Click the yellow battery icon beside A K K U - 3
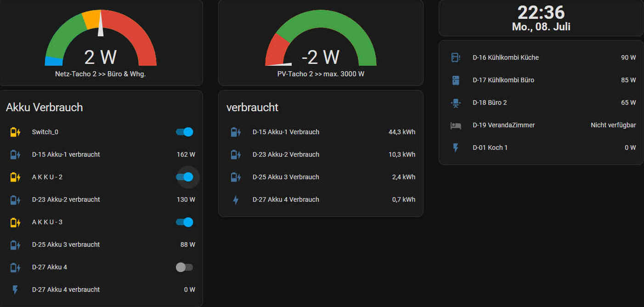Image resolution: width=644 pixels, height=307 pixels. (x=15, y=222)
